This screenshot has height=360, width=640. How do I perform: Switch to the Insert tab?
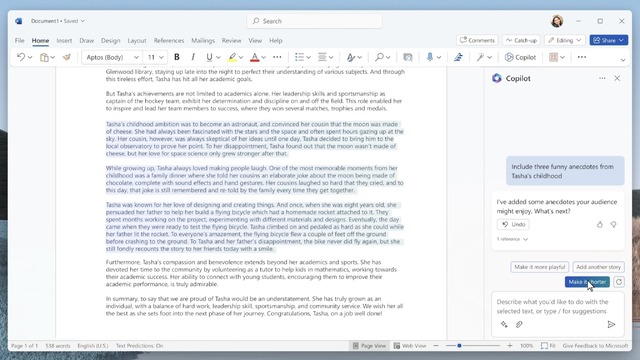pyautogui.click(x=64, y=40)
